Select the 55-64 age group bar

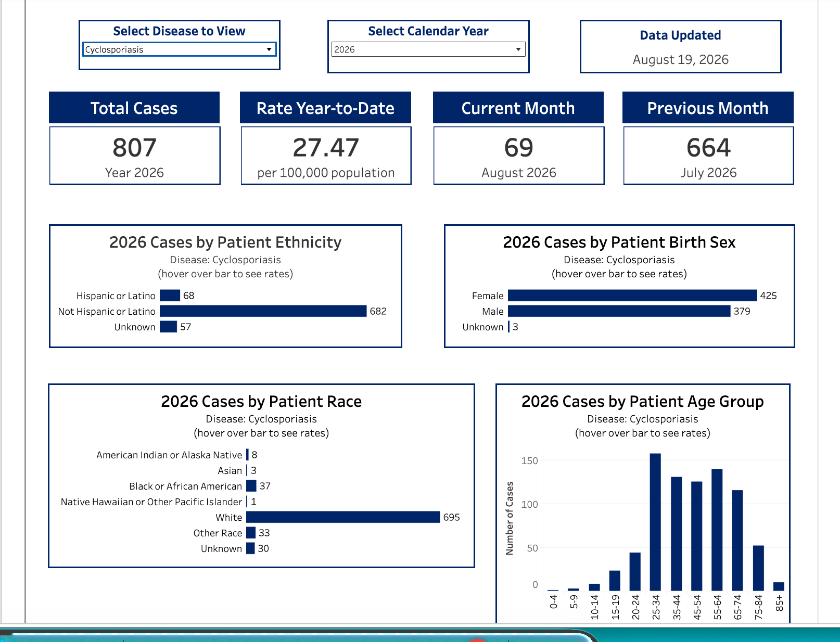coord(717,530)
